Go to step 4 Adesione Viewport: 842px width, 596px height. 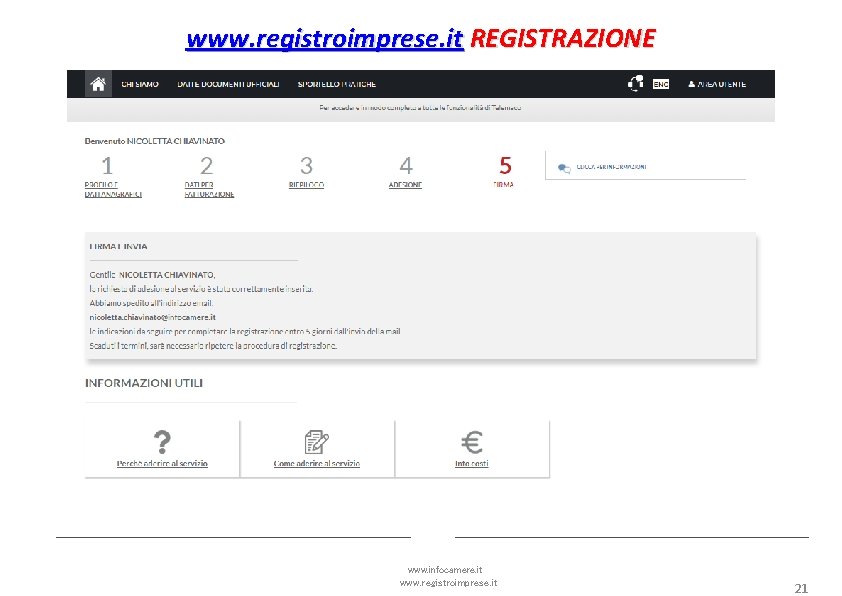click(405, 172)
